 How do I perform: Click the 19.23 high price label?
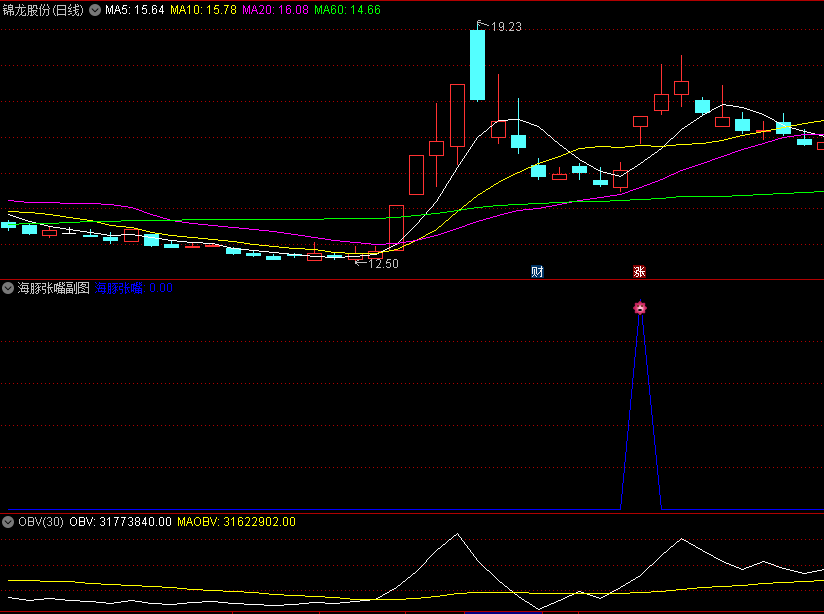(506, 27)
